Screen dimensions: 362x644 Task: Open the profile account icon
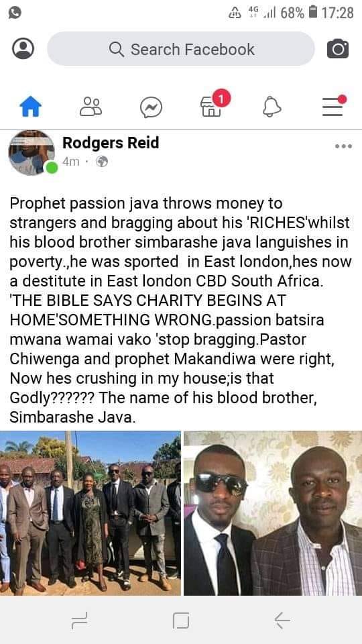(x=23, y=49)
